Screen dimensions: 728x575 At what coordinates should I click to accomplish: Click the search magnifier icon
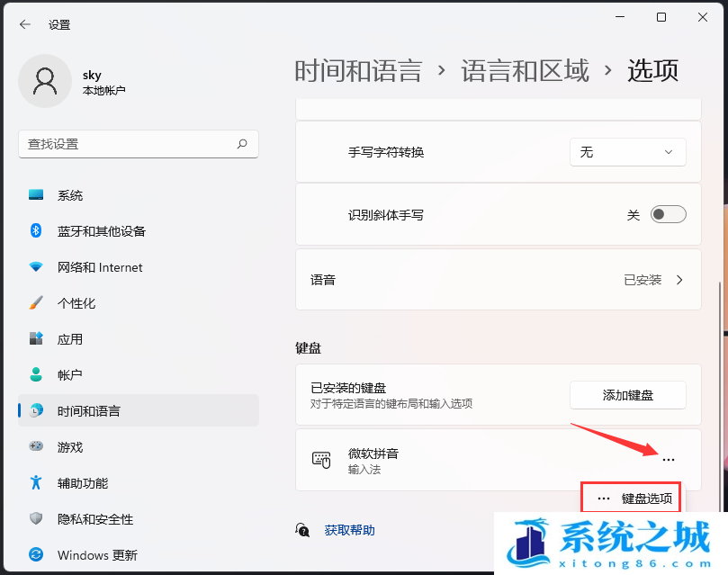242,144
